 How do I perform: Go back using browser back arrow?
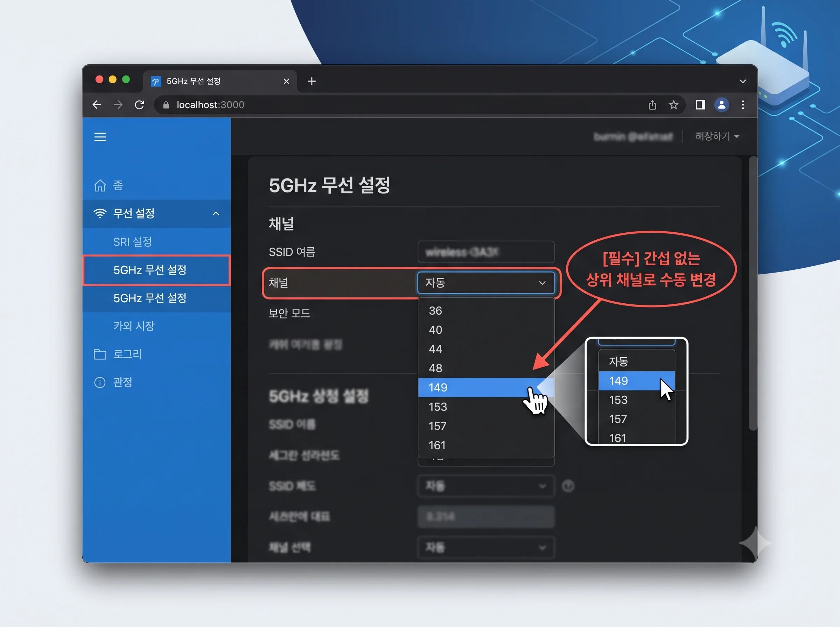point(97,105)
